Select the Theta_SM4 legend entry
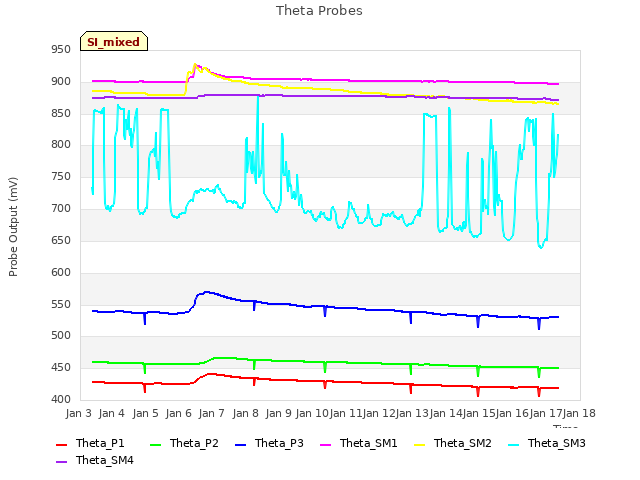 [95, 460]
